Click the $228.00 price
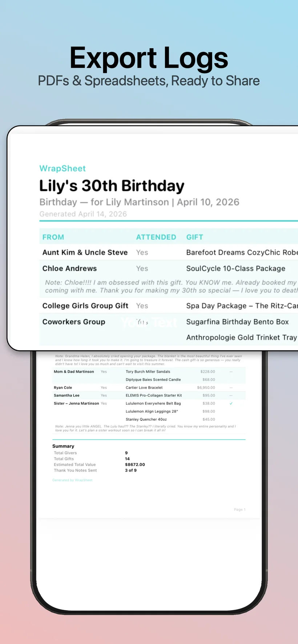Screen dimensions: 298x644 pyautogui.click(x=208, y=372)
